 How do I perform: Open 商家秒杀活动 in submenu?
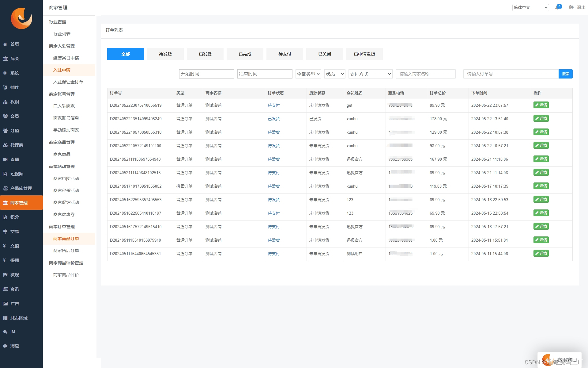click(x=66, y=190)
